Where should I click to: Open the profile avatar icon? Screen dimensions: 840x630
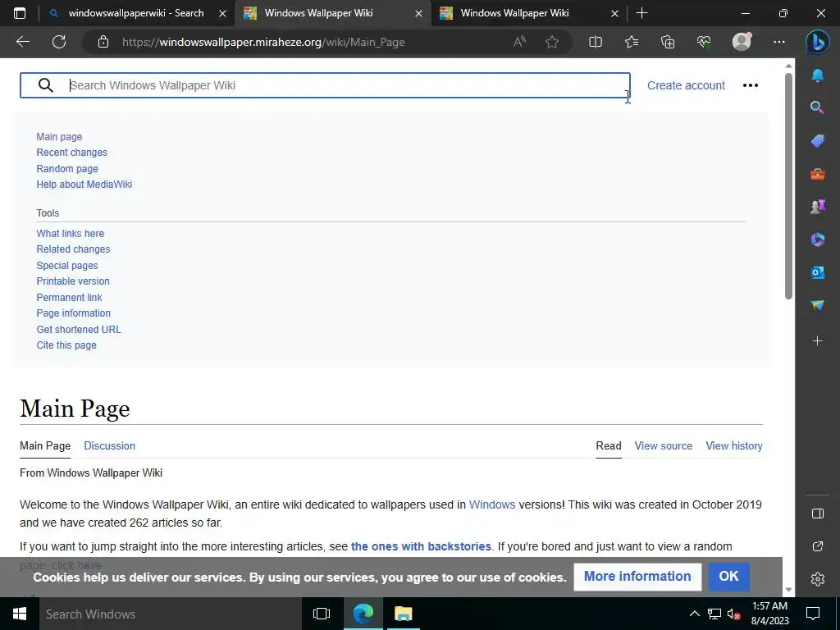pos(742,42)
